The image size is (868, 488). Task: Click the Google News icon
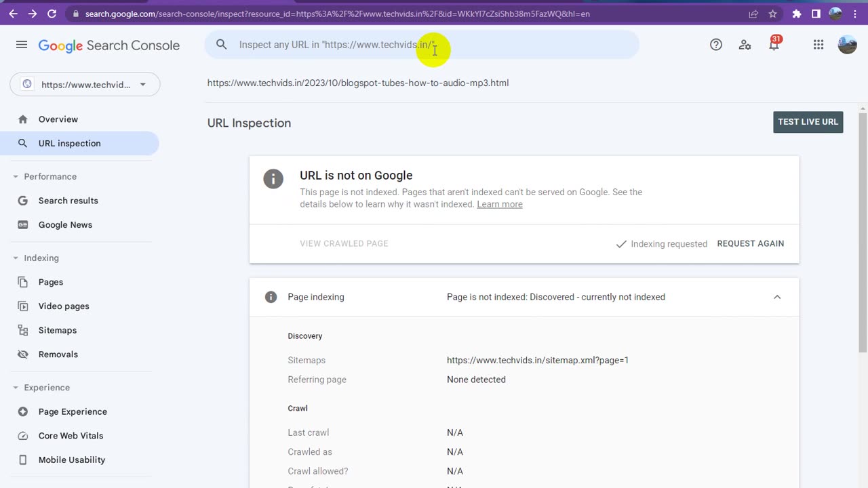point(23,225)
